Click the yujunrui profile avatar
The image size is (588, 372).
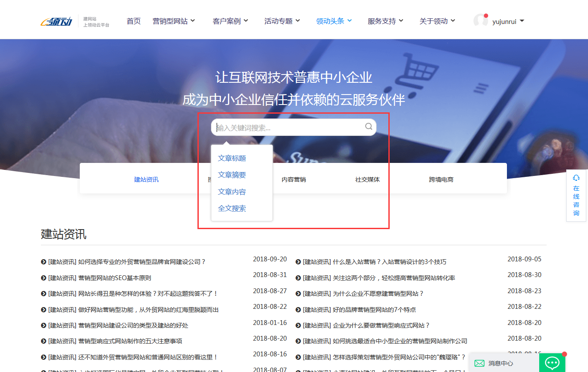coord(481,20)
